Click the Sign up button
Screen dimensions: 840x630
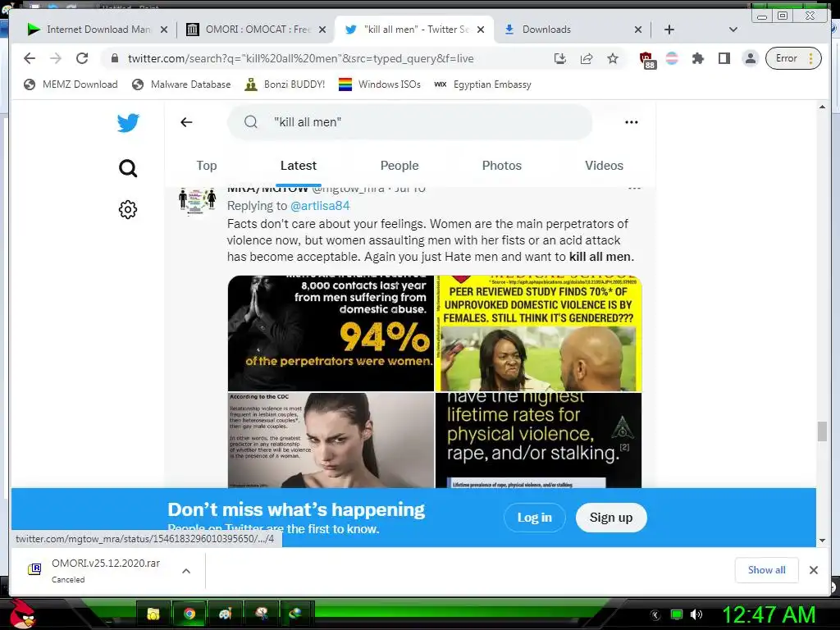point(611,518)
